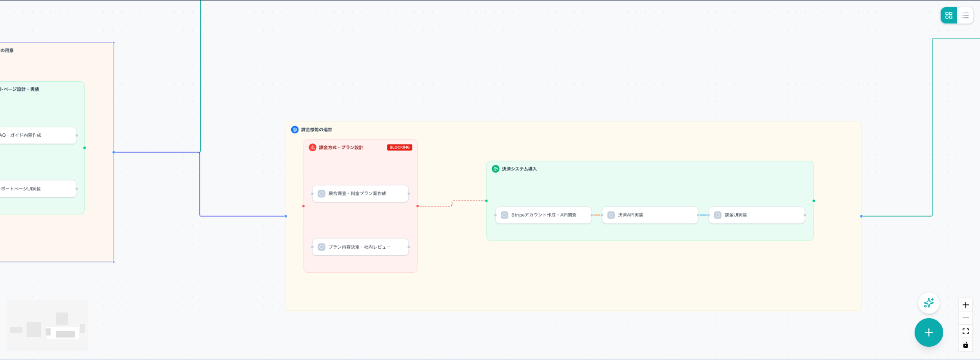Click the minimap in the bottom-left corner
980x360 pixels.
click(48, 326)
